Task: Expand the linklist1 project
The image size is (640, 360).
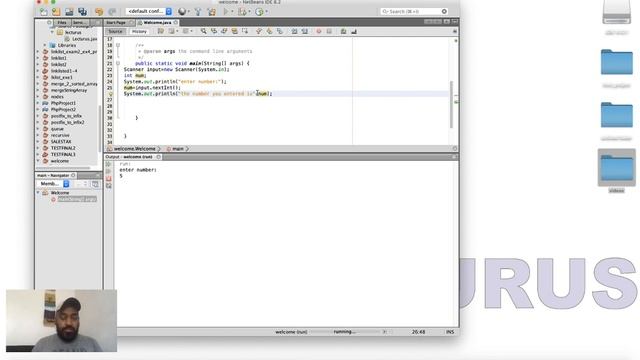Action: [38, 58]
